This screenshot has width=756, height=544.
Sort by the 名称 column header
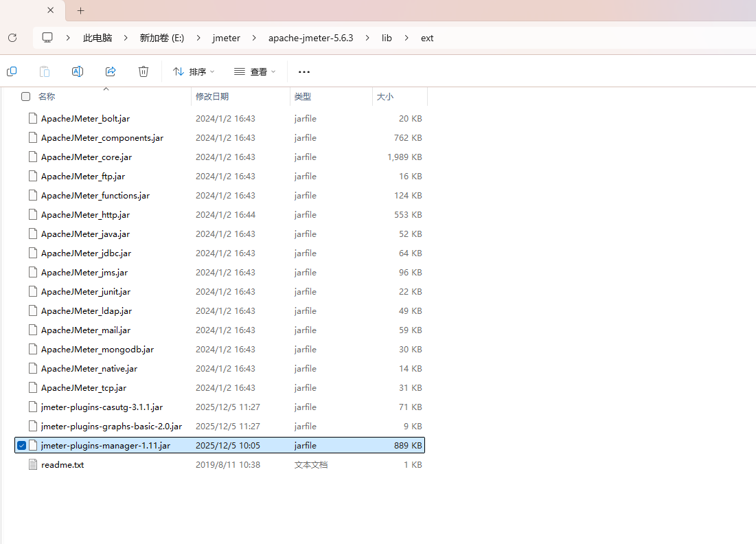click(47, 96)
